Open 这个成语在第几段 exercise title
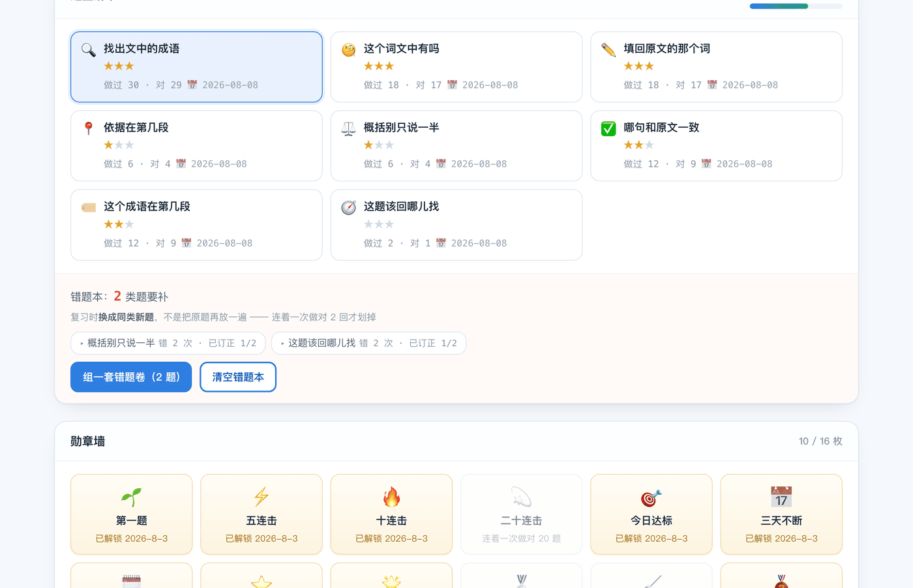Image resolution: width=913 pixels, height=588 pixels. click(x=147, y=206)
